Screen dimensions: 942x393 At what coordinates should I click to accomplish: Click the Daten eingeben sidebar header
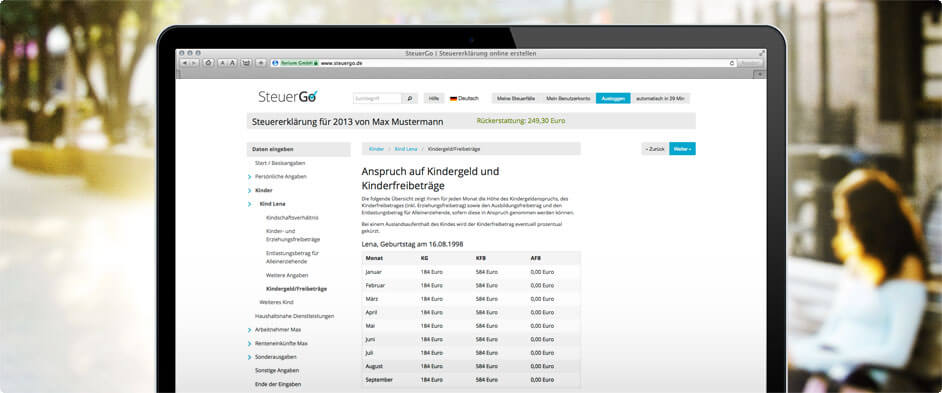tap(299, 149)
